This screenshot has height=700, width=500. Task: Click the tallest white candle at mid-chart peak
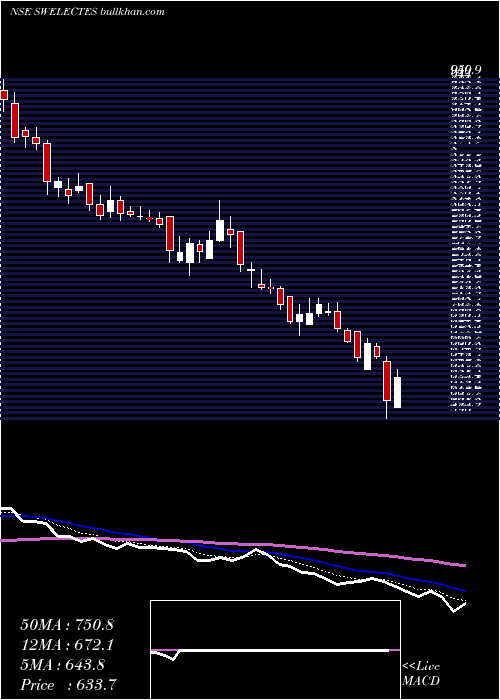(x=220, y=223)
